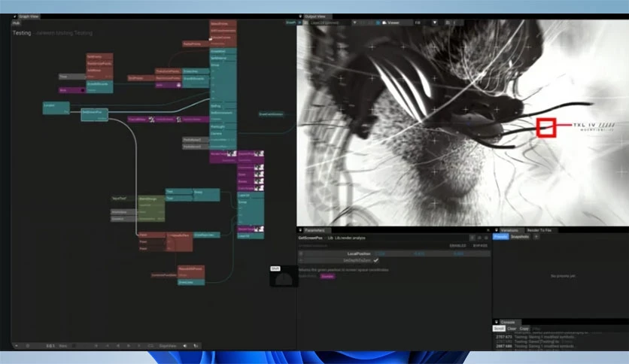Screen dimensions: 629x364
Task: Click the Hub button in Graph View
Action: [16, 23]
